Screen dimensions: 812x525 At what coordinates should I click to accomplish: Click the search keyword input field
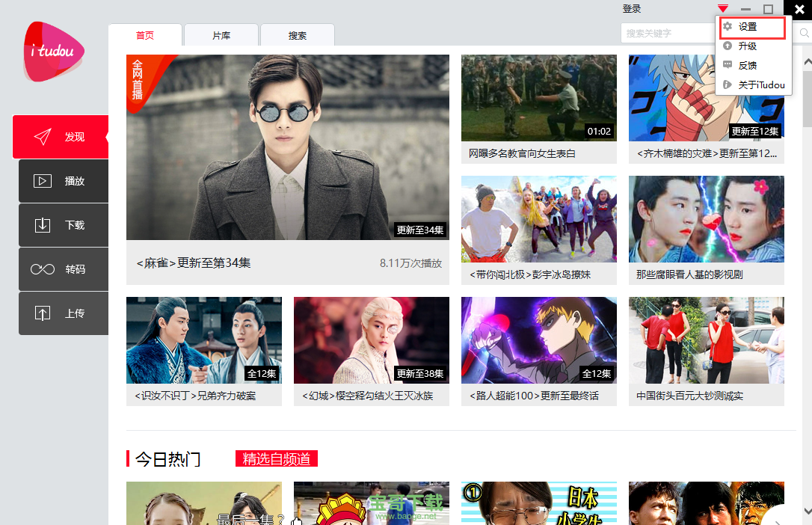click(x=665, y=34)
